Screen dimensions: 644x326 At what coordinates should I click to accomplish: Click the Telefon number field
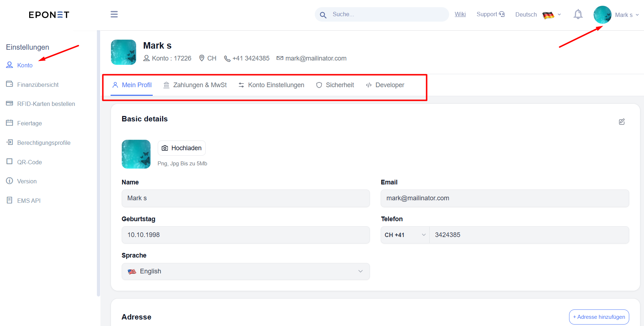coord(529,235)
